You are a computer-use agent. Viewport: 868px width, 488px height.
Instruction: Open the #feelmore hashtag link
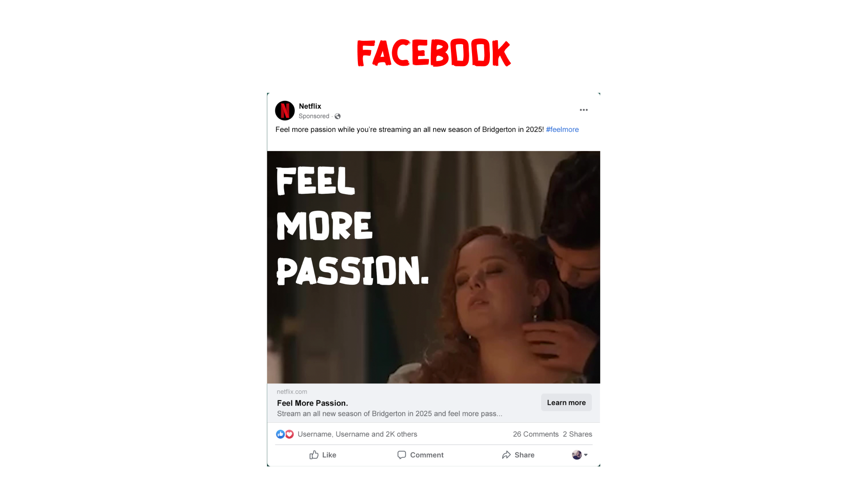pyautogui.click(x=562, y=130)
